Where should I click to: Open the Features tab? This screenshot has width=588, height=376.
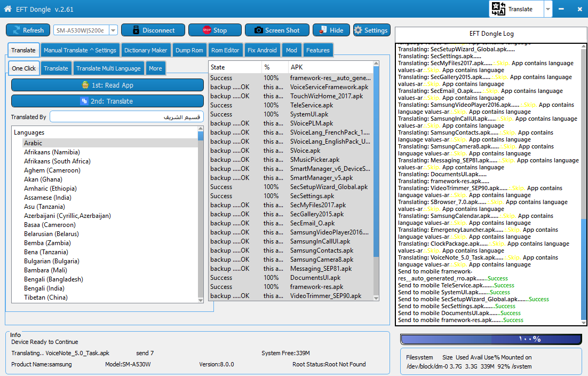[x=317, y=50]
